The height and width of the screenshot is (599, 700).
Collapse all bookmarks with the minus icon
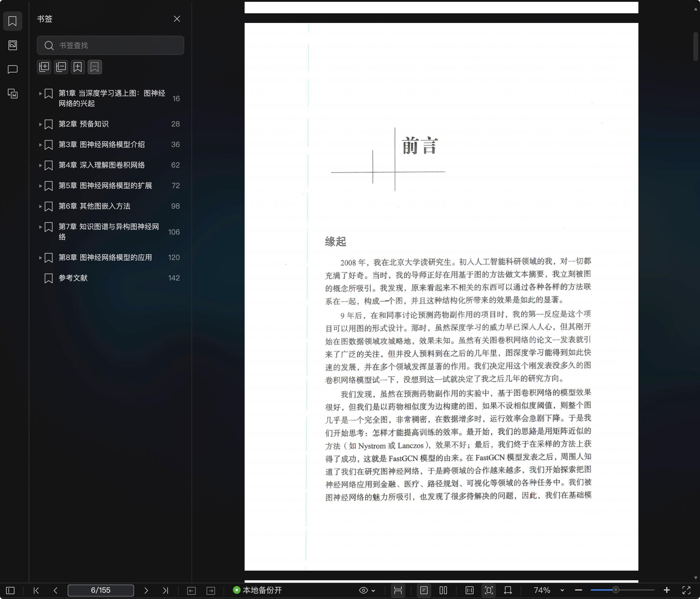[61, 67]
